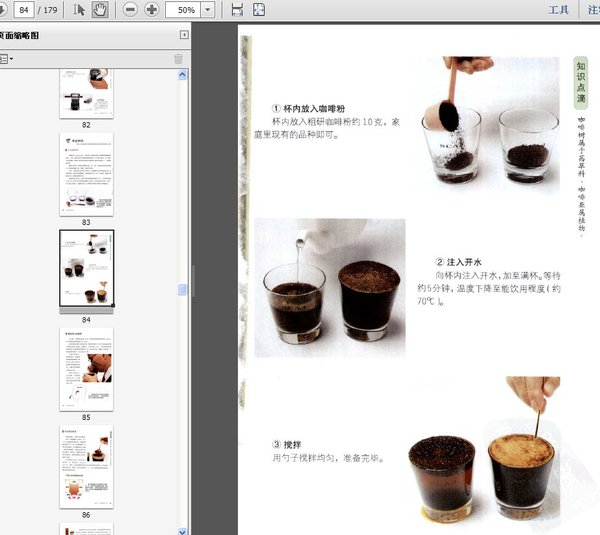Click the heading 搅拌
Screen dimensions: 600x535
292,445
